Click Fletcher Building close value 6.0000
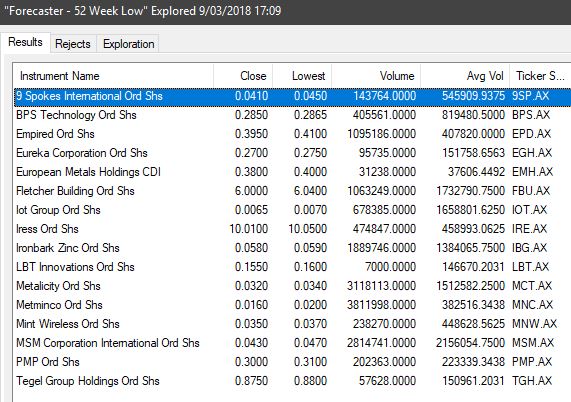Image resolution: width=571 pixels, height=402 pixels. pos(251,191)
